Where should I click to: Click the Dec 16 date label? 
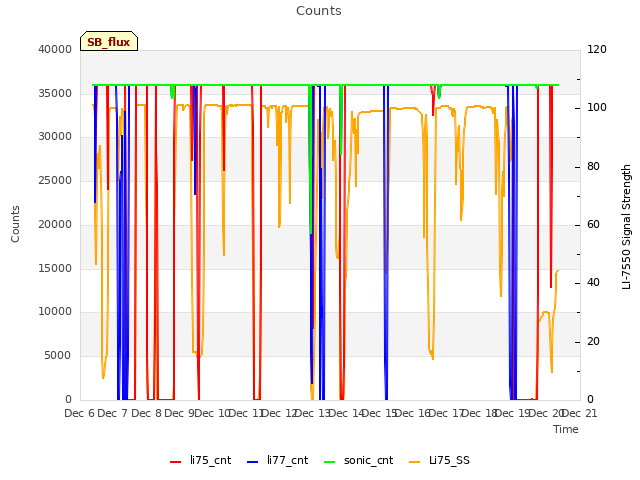tap(413, 413)
